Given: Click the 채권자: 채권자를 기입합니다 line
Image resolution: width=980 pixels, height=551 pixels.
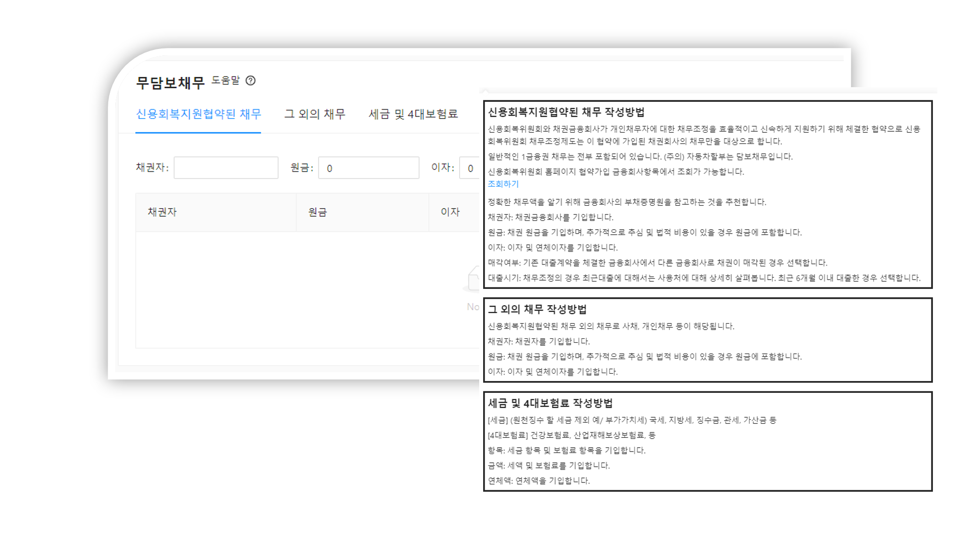Looking at the screenshot, I should point(539,341).
